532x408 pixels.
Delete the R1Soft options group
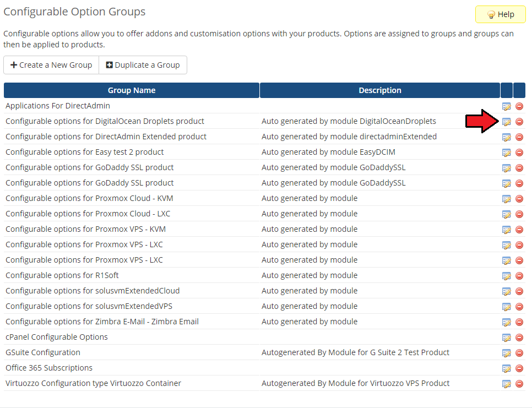click(519, 276)
